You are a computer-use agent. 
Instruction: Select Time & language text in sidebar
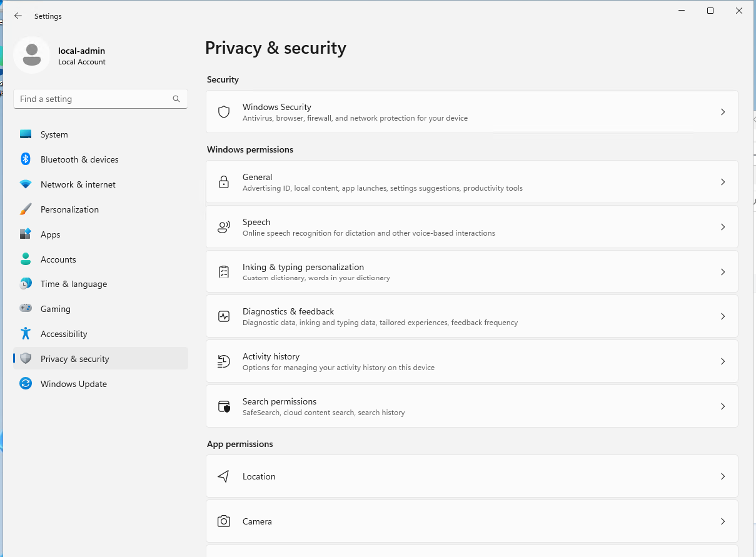pos(74,284)
